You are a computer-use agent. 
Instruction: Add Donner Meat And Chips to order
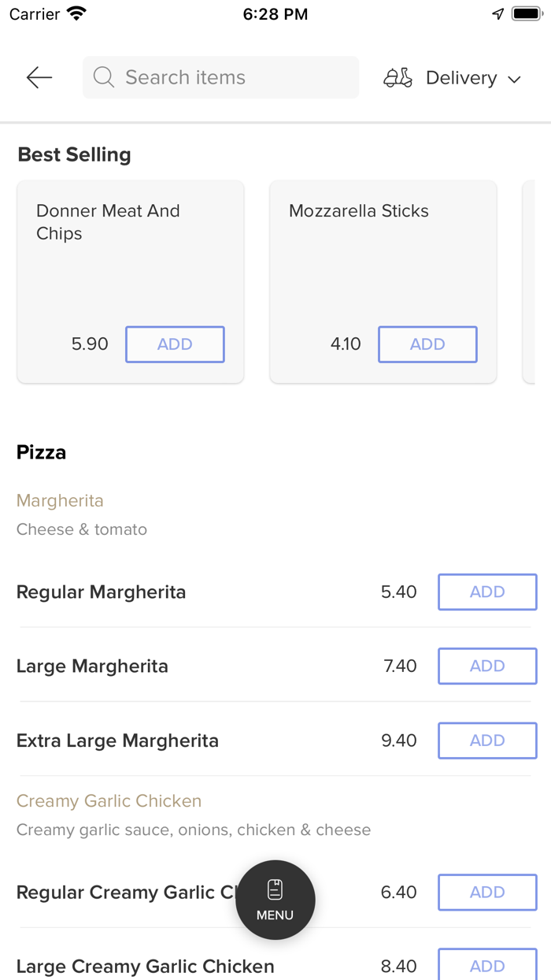click(x=175, y=344)
